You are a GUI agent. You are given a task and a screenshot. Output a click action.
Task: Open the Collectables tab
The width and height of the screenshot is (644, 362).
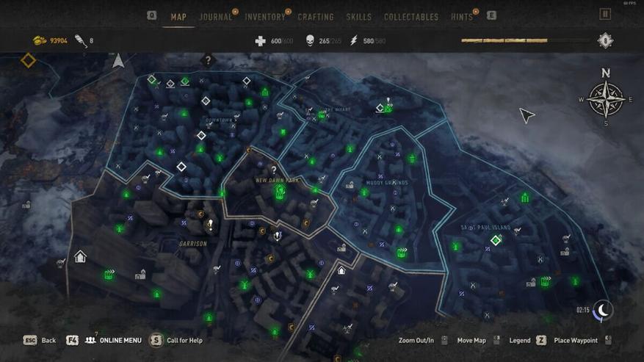pyautogui.click(x=411, y=18)
